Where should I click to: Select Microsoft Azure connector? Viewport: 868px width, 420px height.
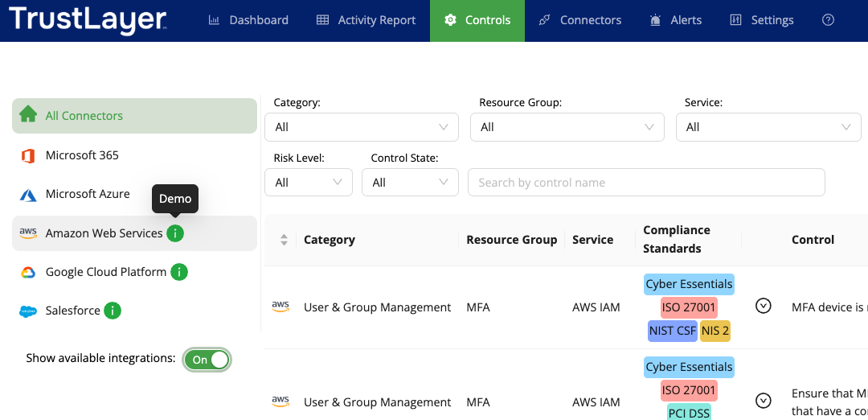point(134,194)
